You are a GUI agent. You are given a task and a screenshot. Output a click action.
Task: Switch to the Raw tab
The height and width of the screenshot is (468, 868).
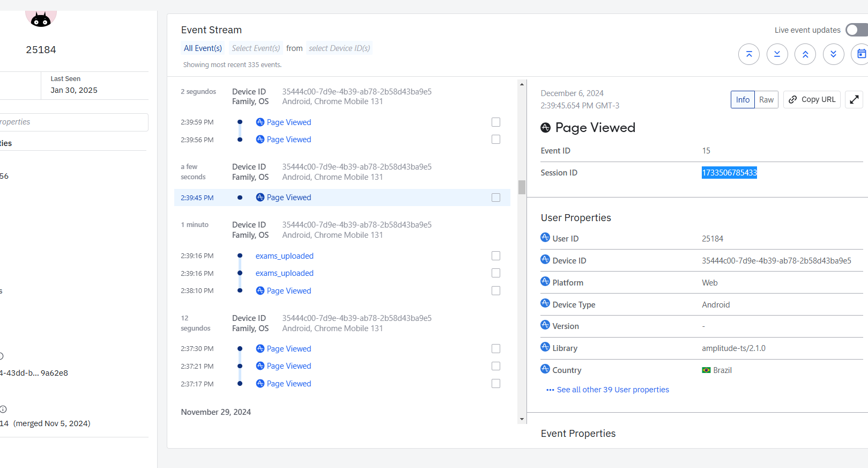pos(766,100)
